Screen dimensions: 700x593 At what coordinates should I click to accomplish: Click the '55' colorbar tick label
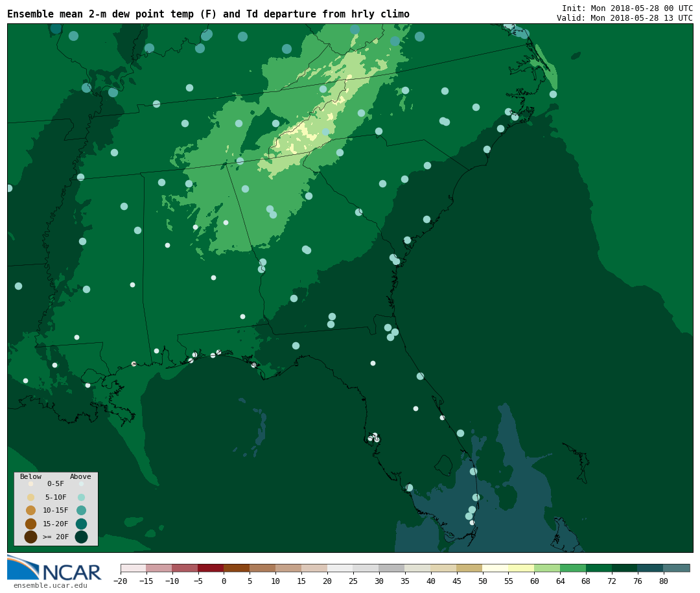coord(509,581)
